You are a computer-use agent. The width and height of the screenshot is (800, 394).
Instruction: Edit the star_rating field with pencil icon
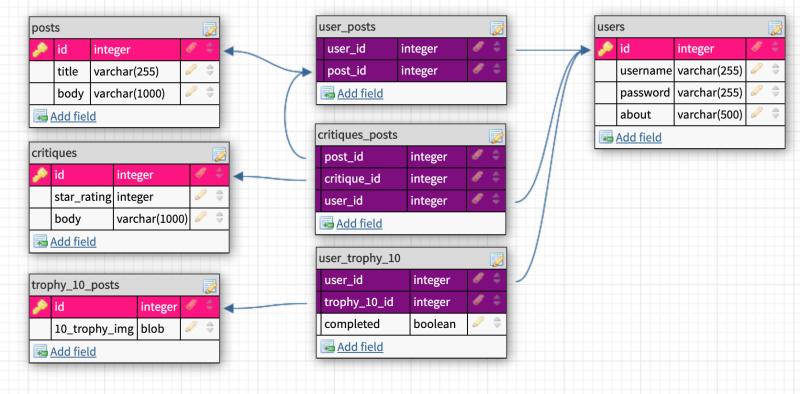click(201, 196)
